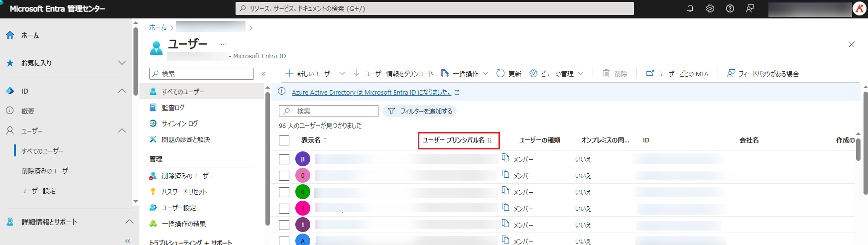Screen dimensions: 868x245
Task: Open the help question mark icon
Action: 730,8
